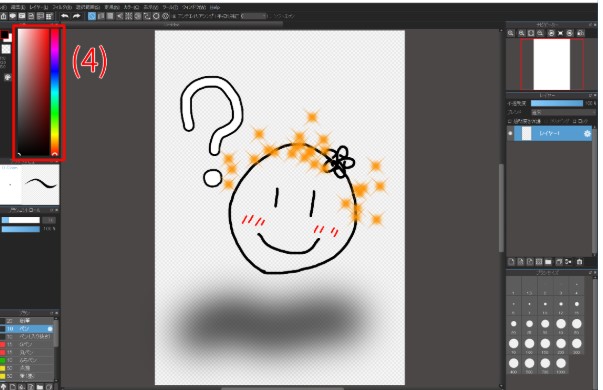This screenshot has width=603, height=390.
Task: Toggle protect alpha checkbox in Layer panel
Action: click(509, 122)
